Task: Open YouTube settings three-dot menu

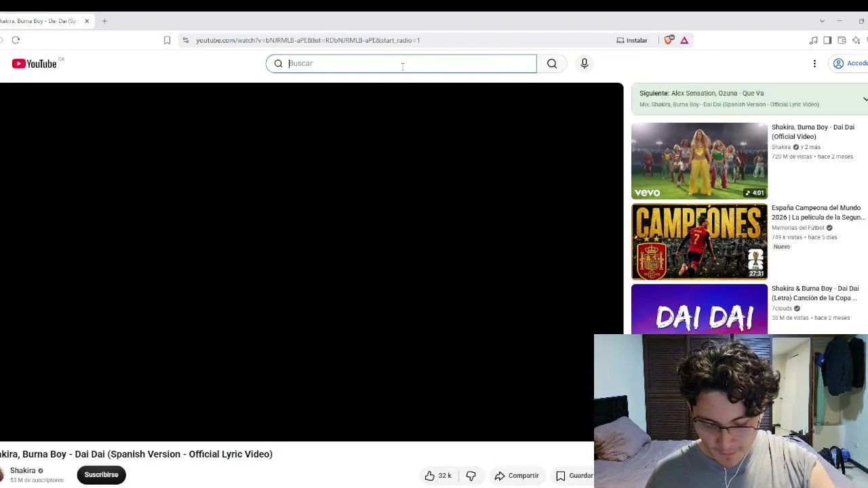Action: 814,64
